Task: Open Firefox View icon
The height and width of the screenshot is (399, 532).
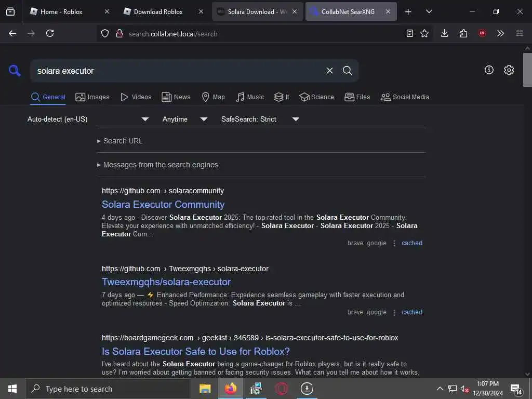Action: 10,11
